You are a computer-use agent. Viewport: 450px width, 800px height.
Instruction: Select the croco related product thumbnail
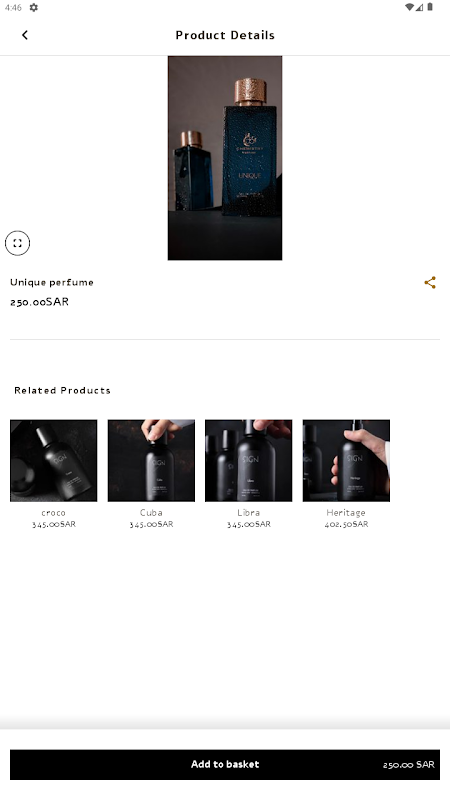point(54,461)
